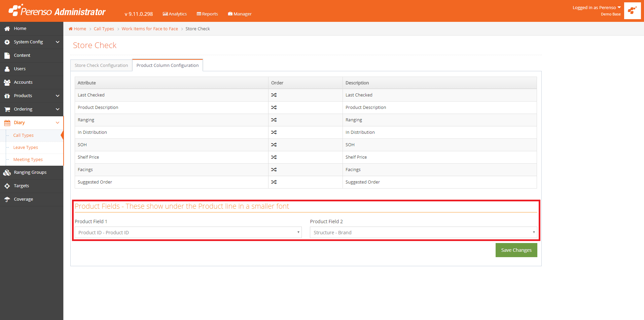644x320 pixels.
Task: Open Meeting Types in Diary submenu
Action: click(x=28, y=160)
